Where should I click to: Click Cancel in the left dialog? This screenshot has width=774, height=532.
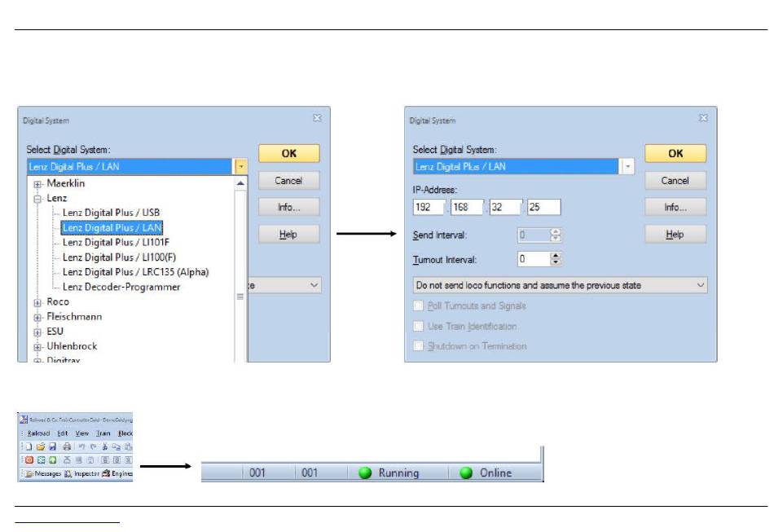coord(288,181)
